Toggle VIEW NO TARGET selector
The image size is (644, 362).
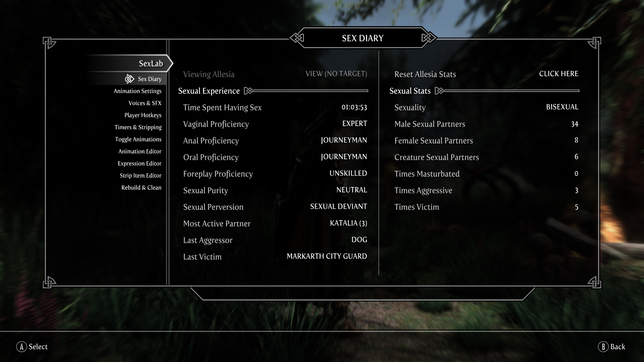(x=336, y=74)
